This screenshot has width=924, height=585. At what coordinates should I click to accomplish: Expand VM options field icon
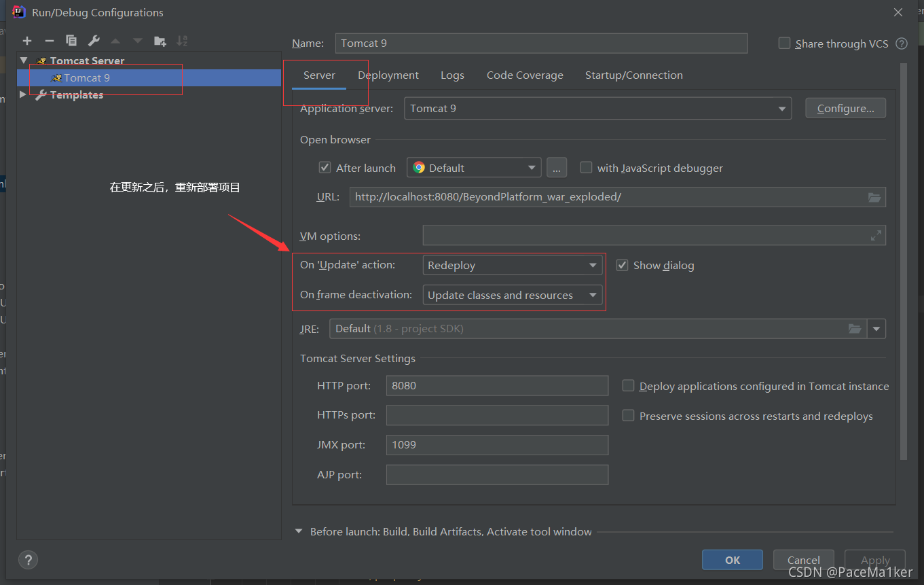click(x=876, y=236)
